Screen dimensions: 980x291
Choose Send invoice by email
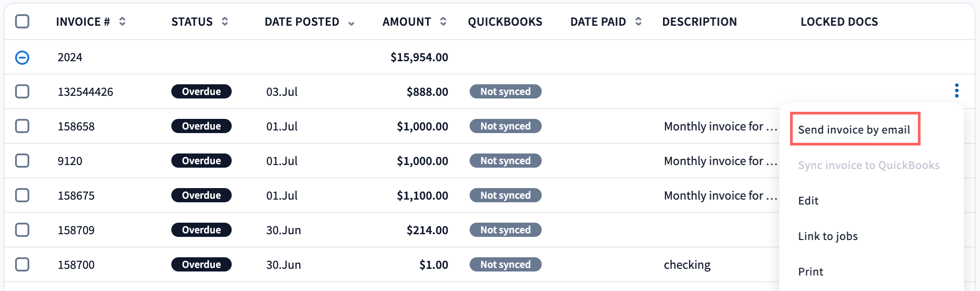click(x=854, y=130)
